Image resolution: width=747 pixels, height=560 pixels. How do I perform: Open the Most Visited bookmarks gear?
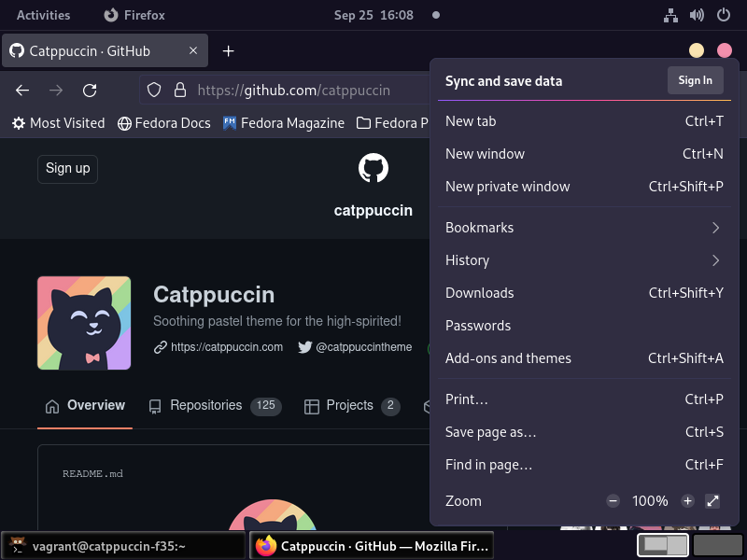[x=58, y=123]
